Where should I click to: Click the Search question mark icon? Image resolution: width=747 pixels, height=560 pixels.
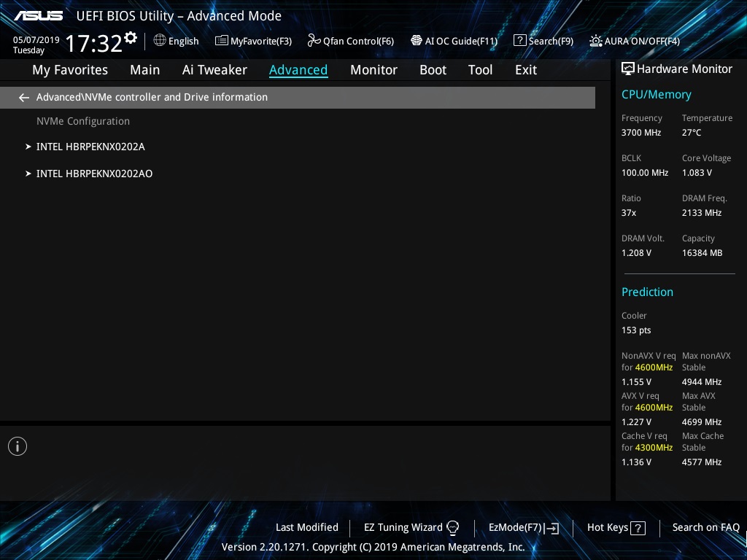(519, 41)
